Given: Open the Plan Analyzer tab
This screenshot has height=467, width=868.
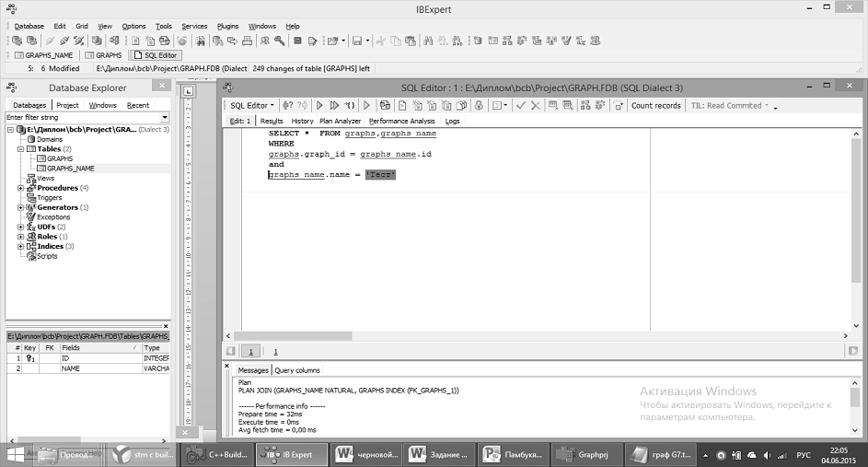Looking at the screenshot, I should pos(340,121).
